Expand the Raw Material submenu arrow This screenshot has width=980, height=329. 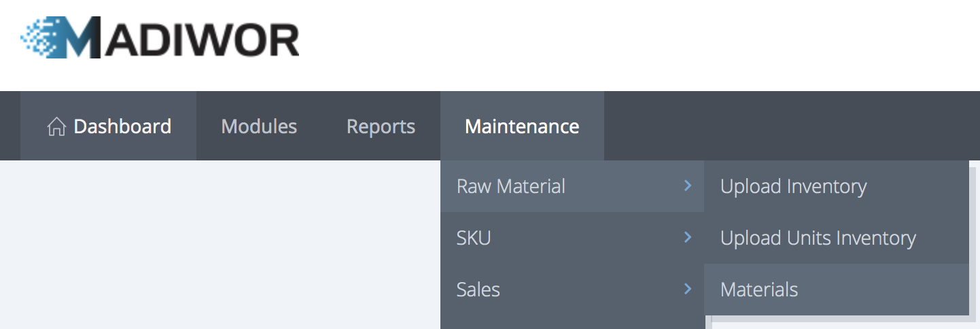pos(688,186)
